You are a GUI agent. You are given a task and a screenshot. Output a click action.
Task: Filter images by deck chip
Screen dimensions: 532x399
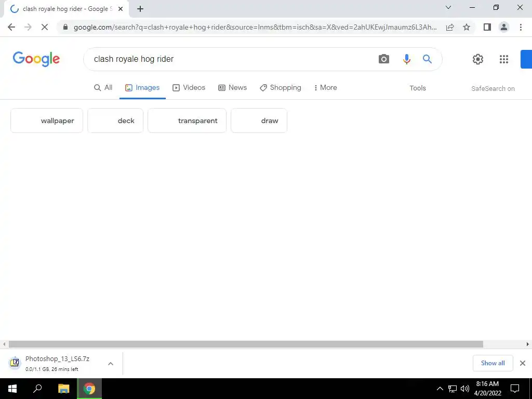coord(115,121)
